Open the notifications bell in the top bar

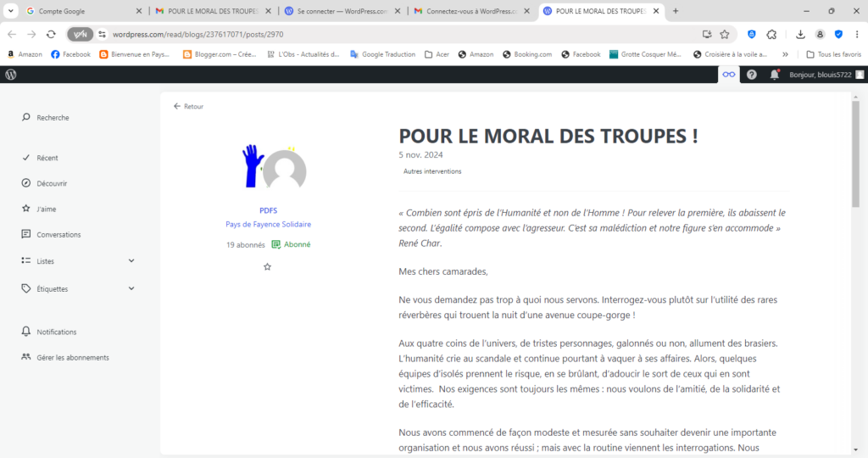(774, 75)
